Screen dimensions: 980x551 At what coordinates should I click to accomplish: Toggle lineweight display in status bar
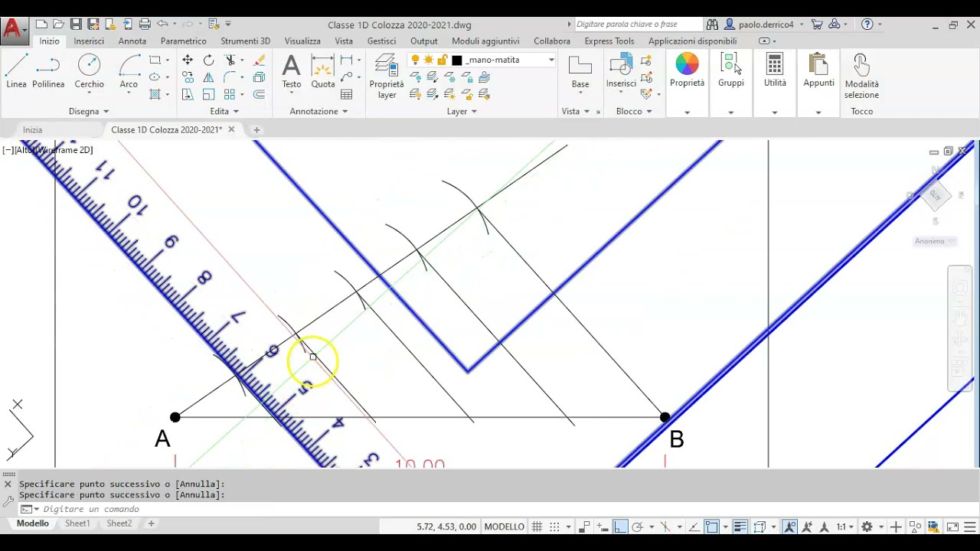[x=740, y=527]
